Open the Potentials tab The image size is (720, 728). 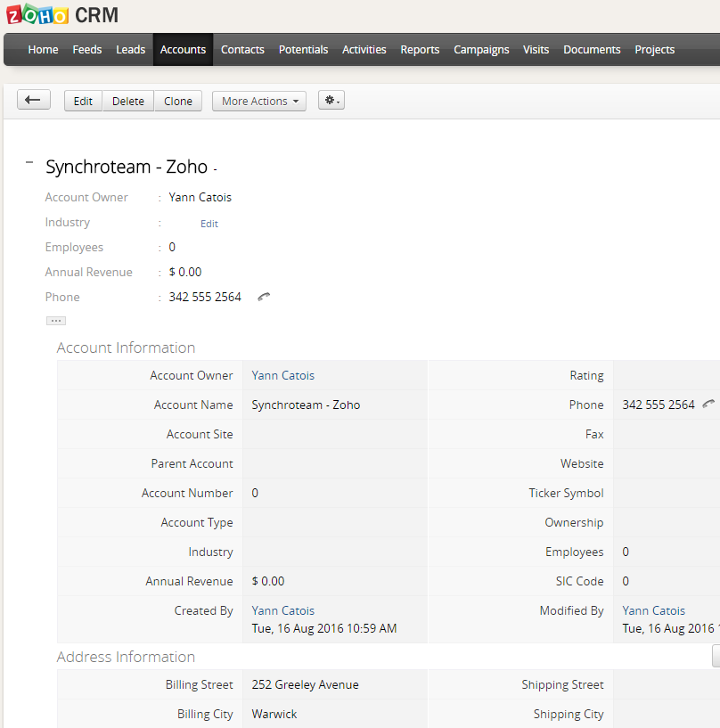pyautogui.click(x=303, y=50)
